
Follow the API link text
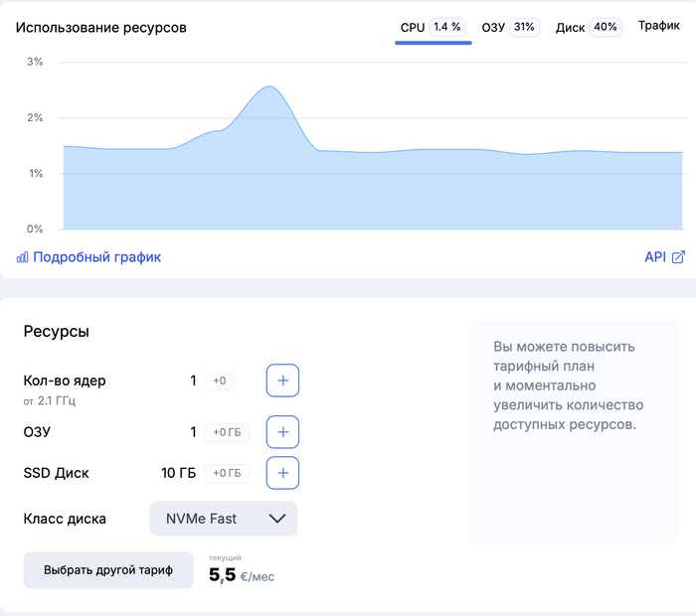[654, 257]
